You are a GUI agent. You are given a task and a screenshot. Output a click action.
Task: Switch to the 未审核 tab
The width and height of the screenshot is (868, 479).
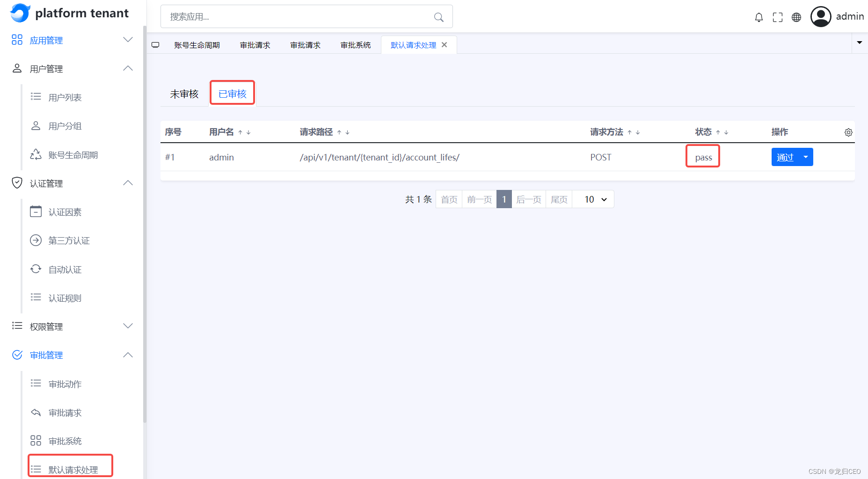184,93
